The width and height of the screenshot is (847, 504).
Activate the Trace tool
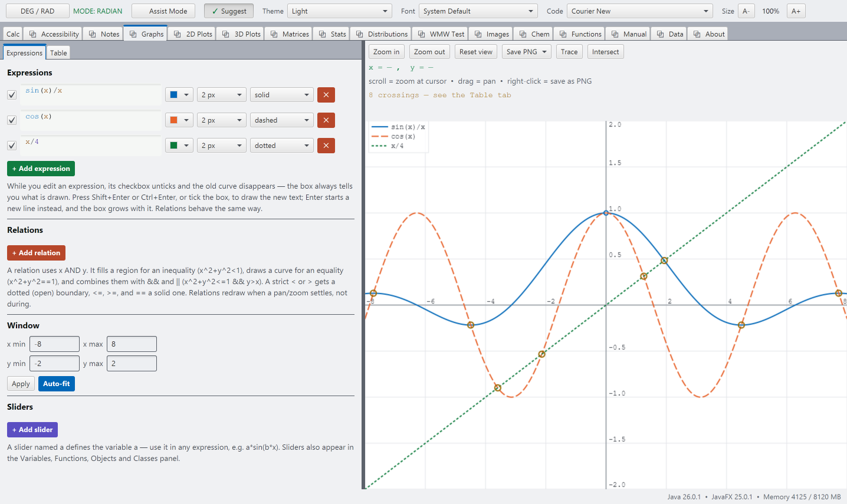pos(569,52)
